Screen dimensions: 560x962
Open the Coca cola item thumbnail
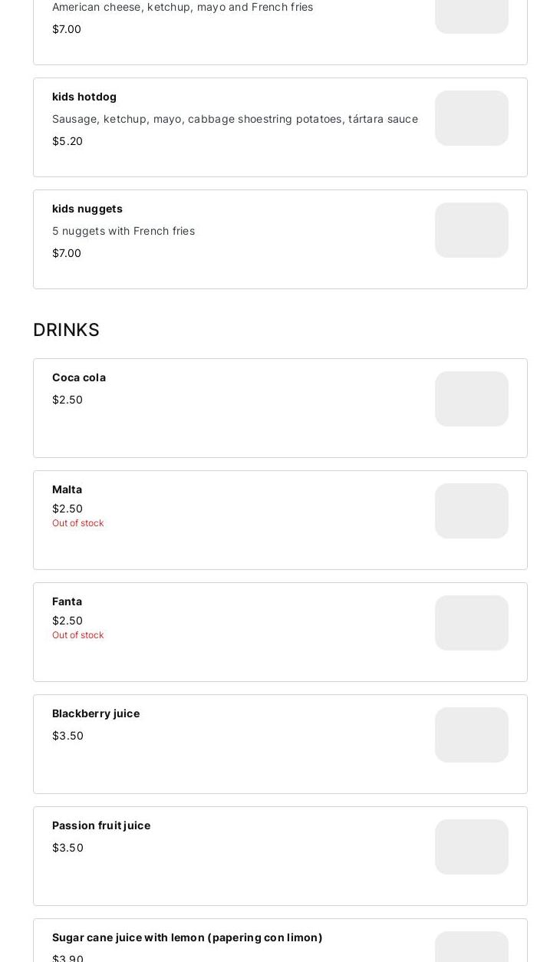[471, 399]
